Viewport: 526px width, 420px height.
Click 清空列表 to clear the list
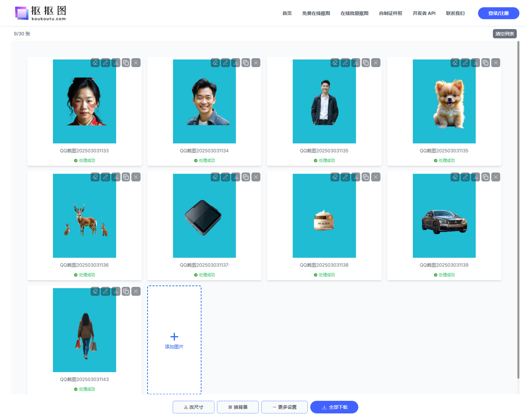(x=504, y=34)
